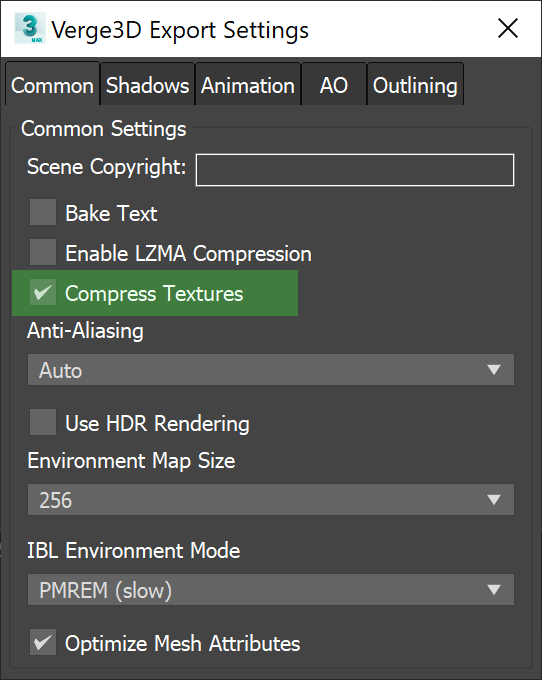Image resolution: width=542 pixels, height=680 pixels.
Task: Click the Scene Copyright label
Action: pyautogui.click(x=107, y=167)
